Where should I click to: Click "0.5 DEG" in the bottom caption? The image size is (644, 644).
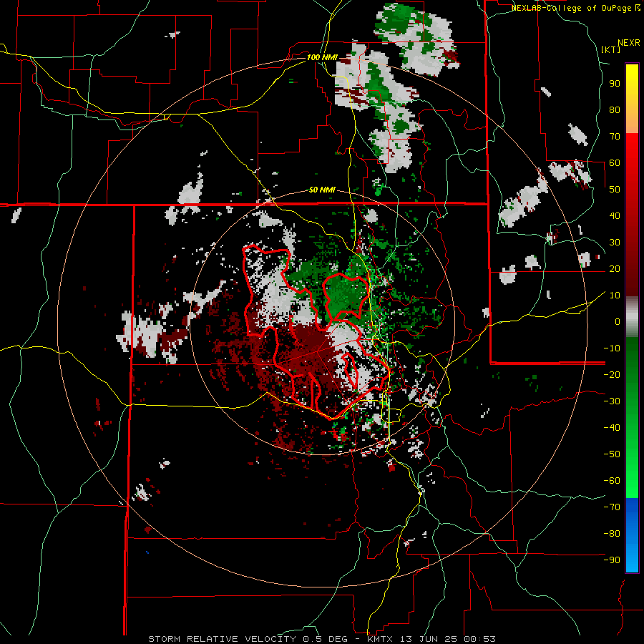tap(326, 639)
